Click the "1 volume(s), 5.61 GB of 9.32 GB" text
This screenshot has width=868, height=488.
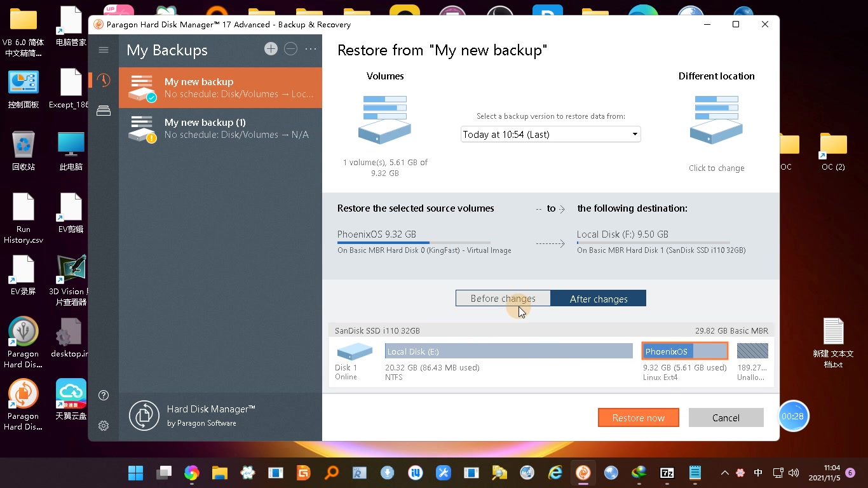point(385,168)
